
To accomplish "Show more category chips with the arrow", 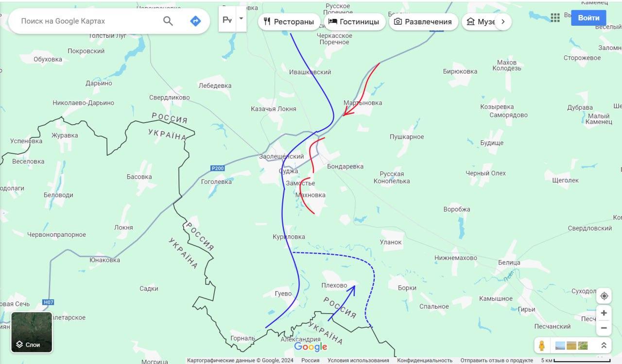I will (x=503, y=21).
